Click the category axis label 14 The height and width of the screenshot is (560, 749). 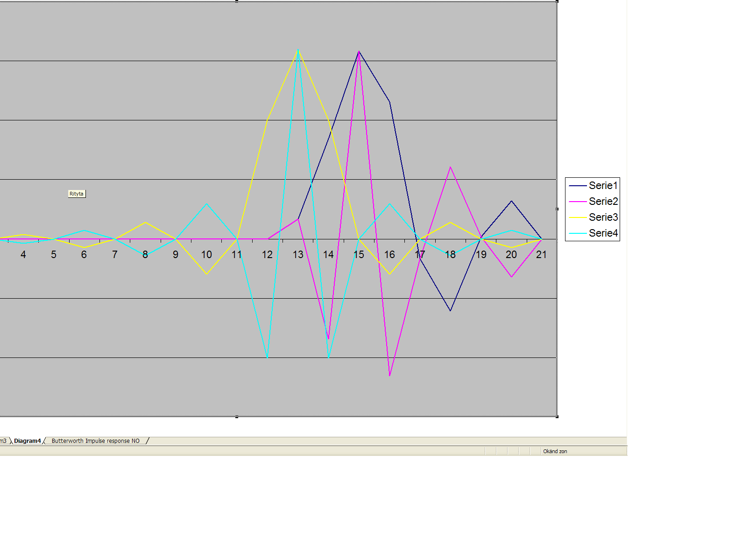(x=328, y=255)
